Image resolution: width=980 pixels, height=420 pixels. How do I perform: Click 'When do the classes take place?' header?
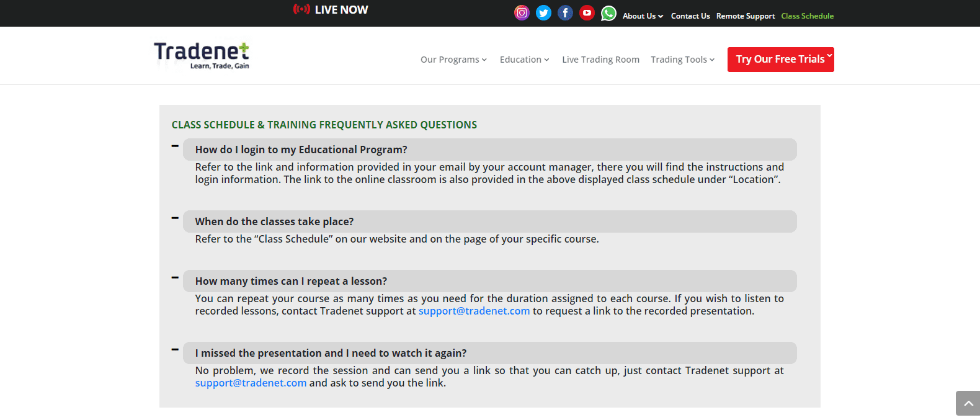(x=490, y=221)
